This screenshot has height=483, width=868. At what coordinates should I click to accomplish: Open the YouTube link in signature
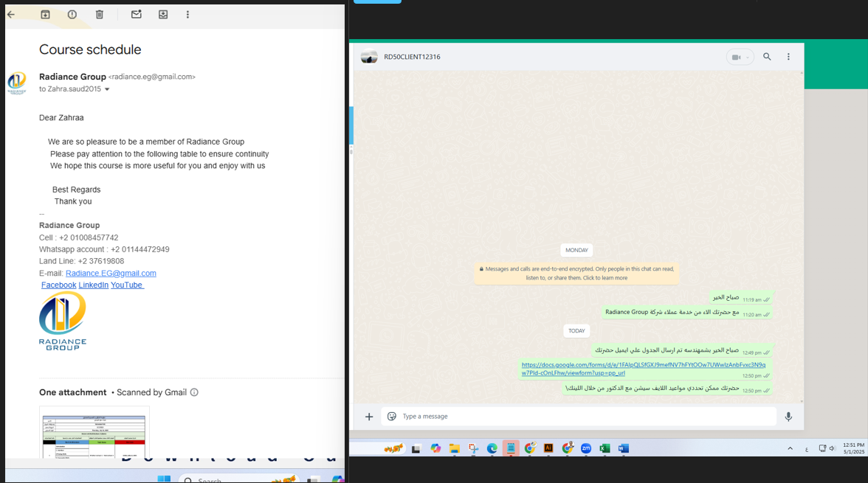pos(127,285)
